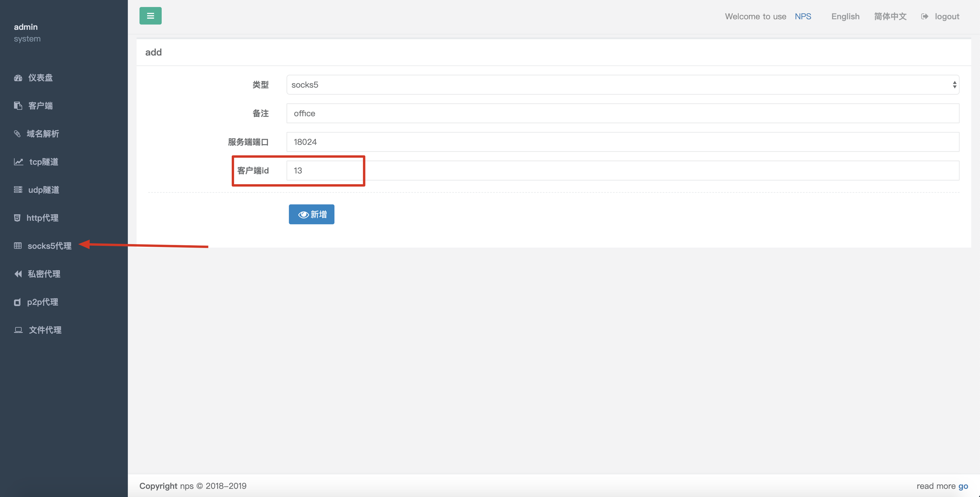The image size is (980, 497).
Task: Click the admin username in sidebar
Action: (x=26, y=27)
